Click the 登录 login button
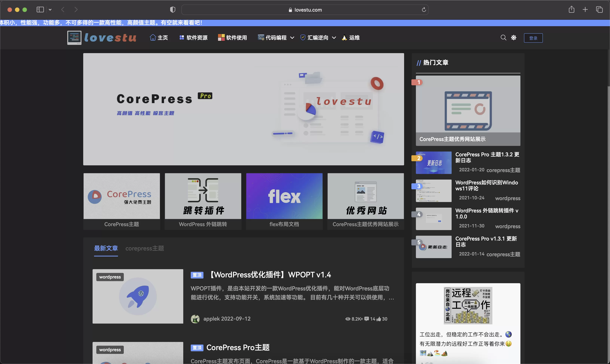Viewport: 610px width, 364px height. pos(533,38)
